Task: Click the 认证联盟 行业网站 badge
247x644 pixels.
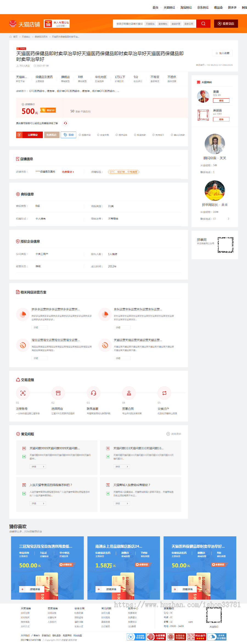Action: click(156, 637)
